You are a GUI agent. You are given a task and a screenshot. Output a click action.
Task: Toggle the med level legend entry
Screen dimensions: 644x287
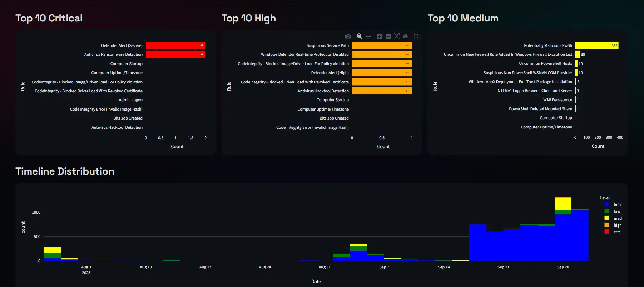pyautogui.click(x=617, y=218)
